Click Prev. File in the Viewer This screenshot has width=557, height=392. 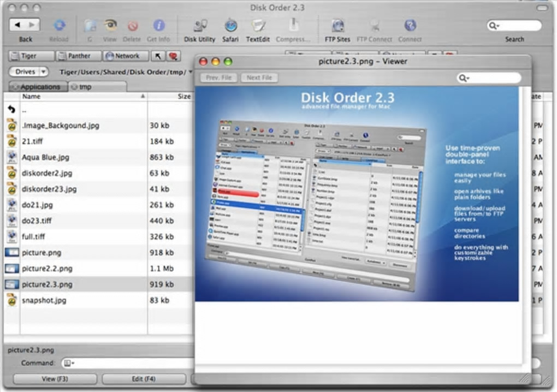pos(218,78)
